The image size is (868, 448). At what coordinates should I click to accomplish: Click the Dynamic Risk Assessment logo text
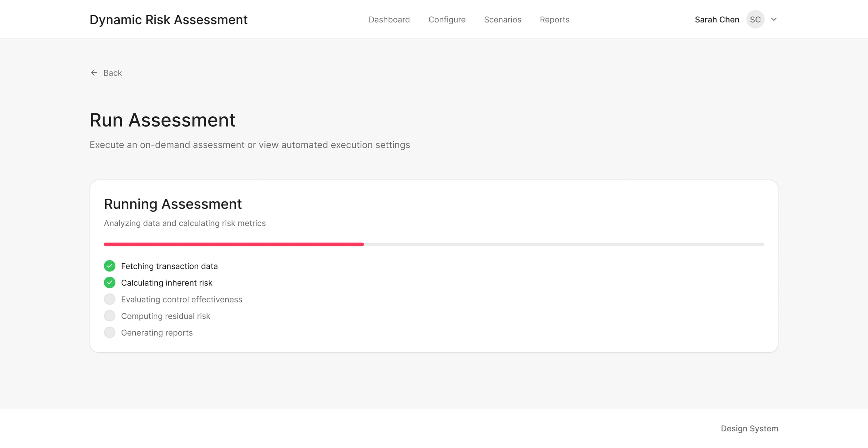[169, 19]
